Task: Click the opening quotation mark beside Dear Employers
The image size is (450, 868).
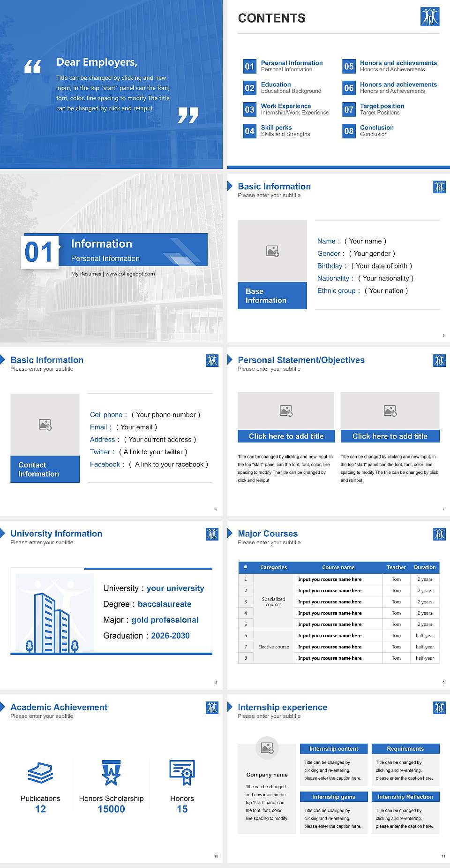Action: tap(33, 67)
